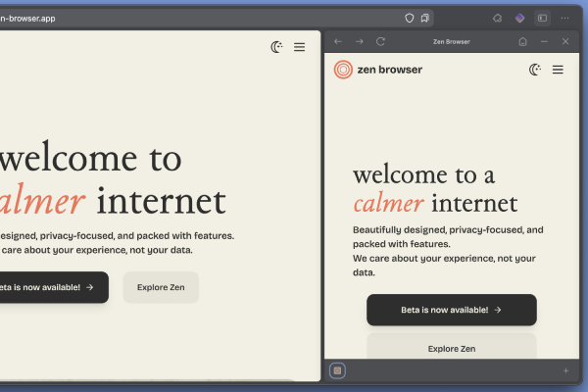Click the 'zen browser' site title text
This screenshot has height=392, width=588.
(x=390, y=70)
